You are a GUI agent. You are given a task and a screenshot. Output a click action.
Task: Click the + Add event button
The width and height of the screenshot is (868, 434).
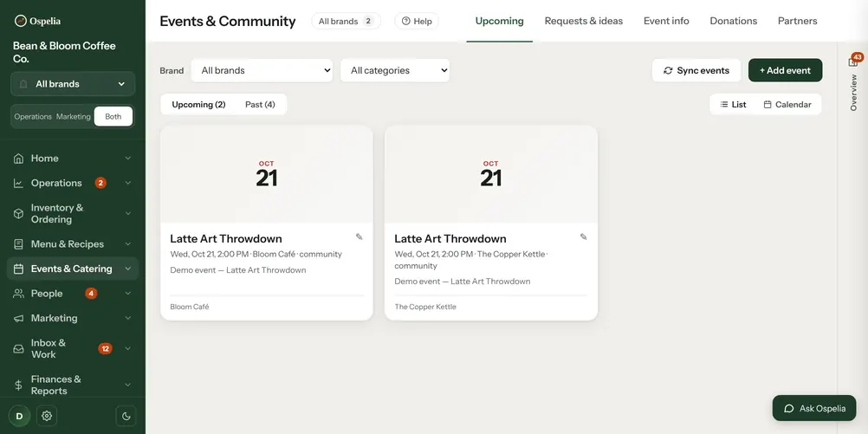[785, 70]
